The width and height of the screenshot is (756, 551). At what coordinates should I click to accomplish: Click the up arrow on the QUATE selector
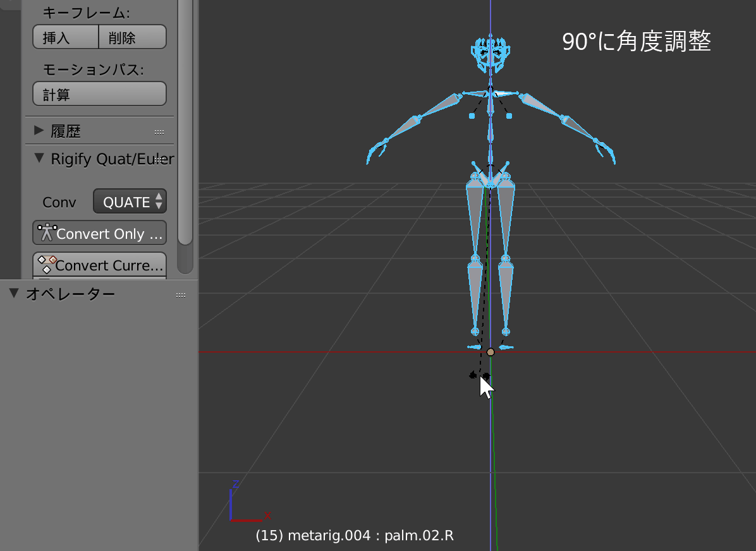[158, 198]
